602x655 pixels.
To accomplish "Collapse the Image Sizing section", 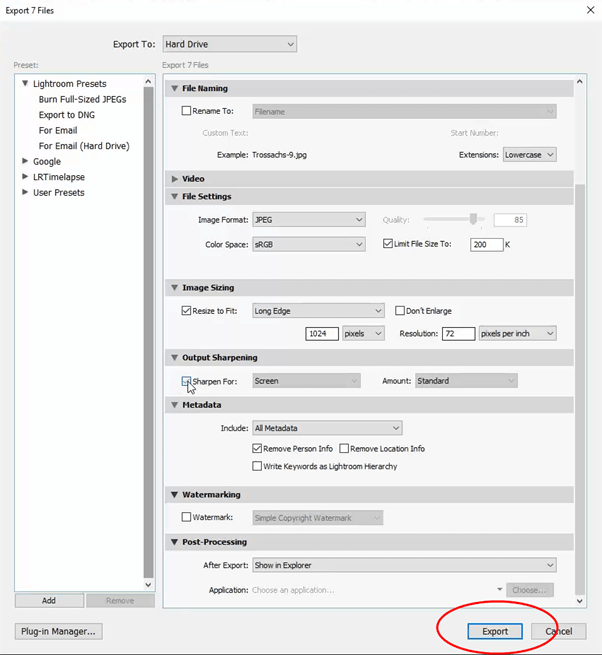I will tap(175, 287).
